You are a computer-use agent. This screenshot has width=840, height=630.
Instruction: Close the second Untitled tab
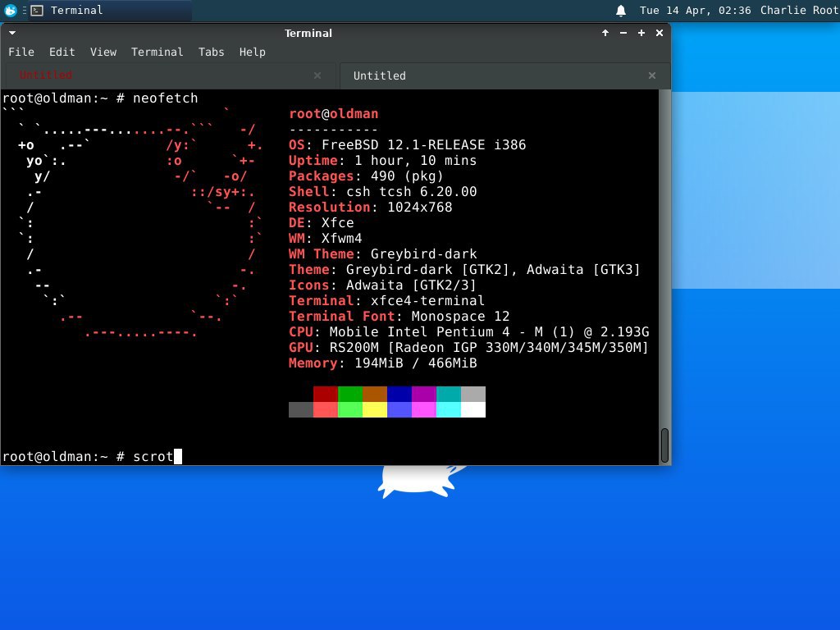pos(652,75)
